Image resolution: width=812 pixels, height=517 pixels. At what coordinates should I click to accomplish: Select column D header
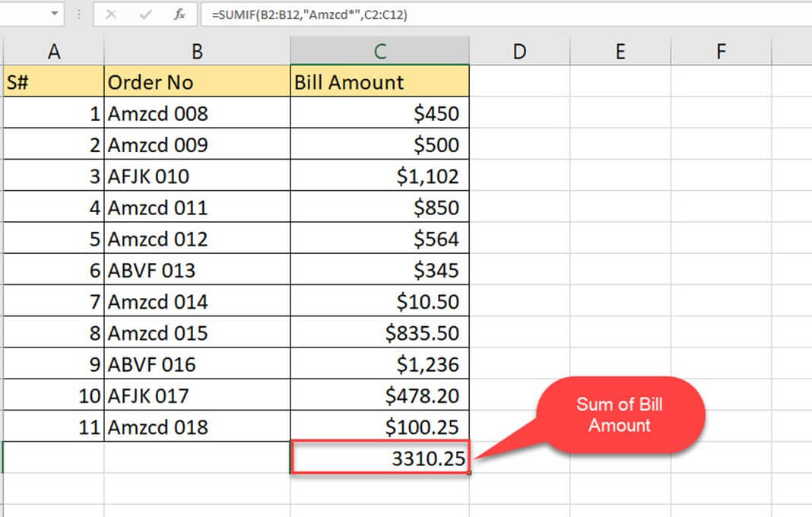[519, 51]
